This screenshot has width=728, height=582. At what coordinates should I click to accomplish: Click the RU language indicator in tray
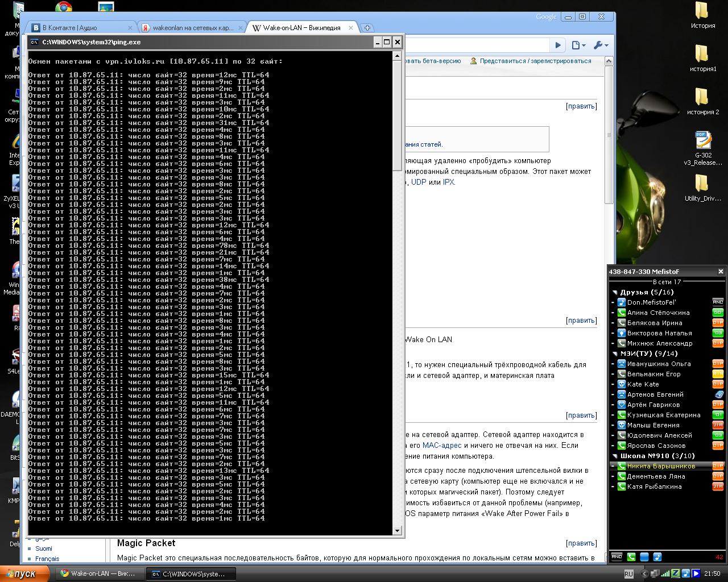pyautogui.click(x=628, y=574)
